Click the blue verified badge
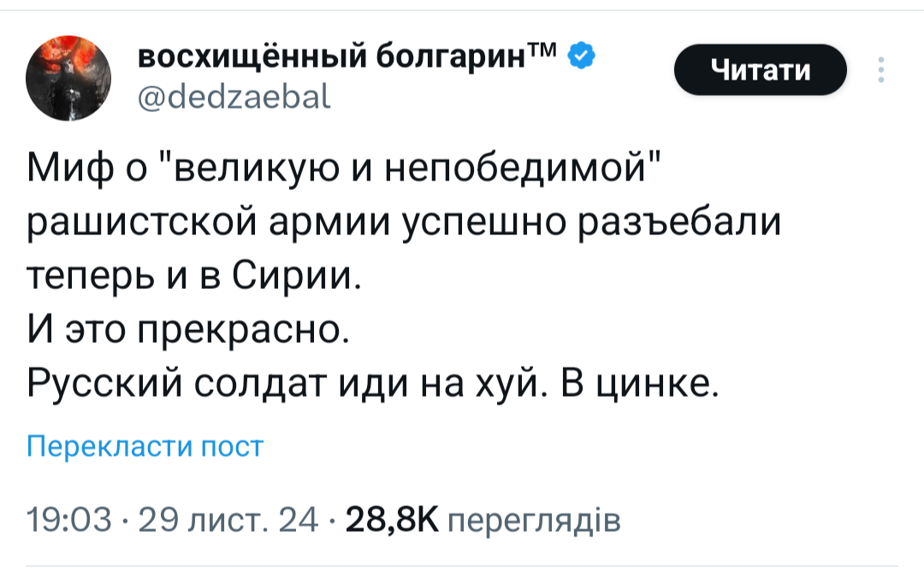924x572 pixels. pos(578,57)
